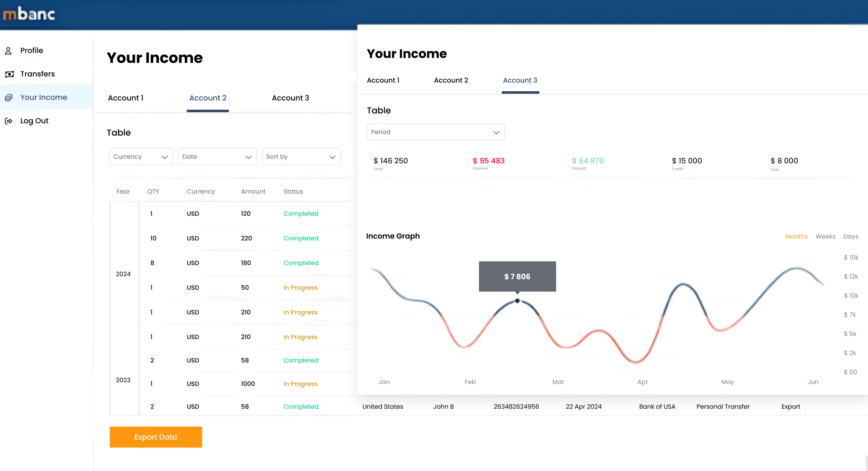Click account number 263482624956

(x=516, y=406)
